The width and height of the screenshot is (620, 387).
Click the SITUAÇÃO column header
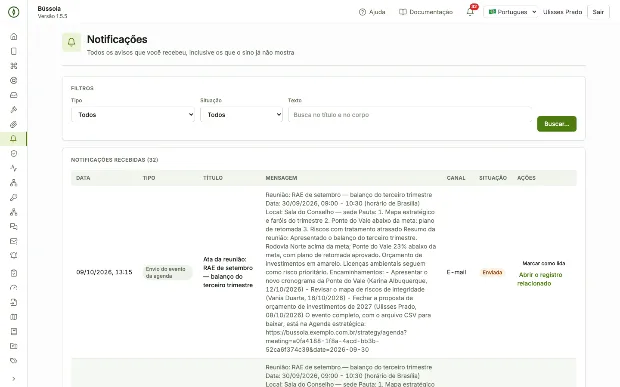point(493,178)
